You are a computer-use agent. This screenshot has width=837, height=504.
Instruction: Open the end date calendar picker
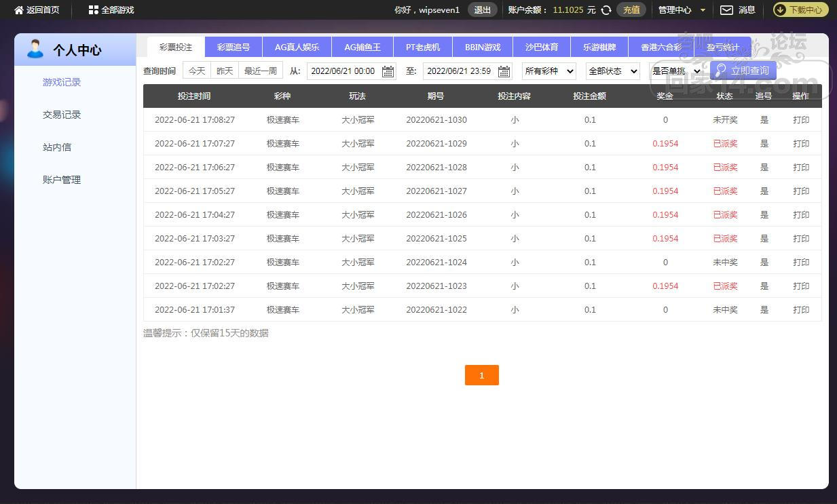(504, 71)
